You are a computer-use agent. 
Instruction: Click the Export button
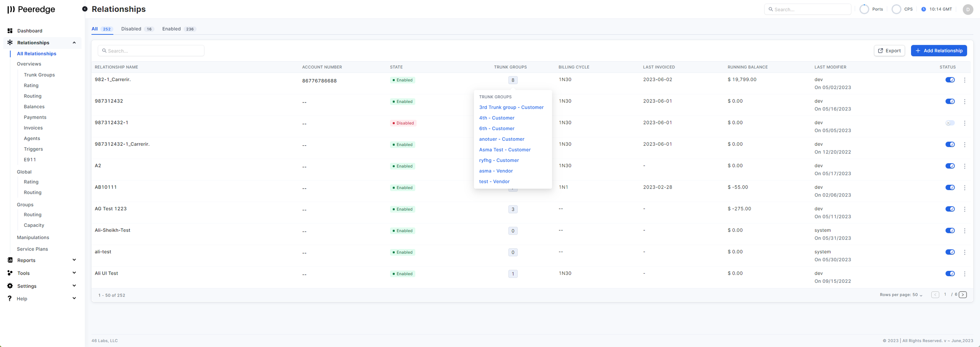(889, 51)
